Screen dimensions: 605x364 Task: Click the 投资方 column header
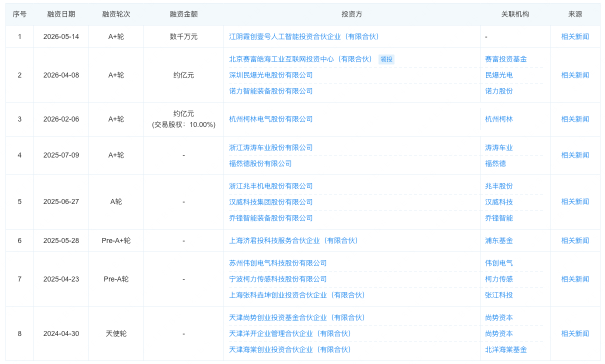coord(352,14)
